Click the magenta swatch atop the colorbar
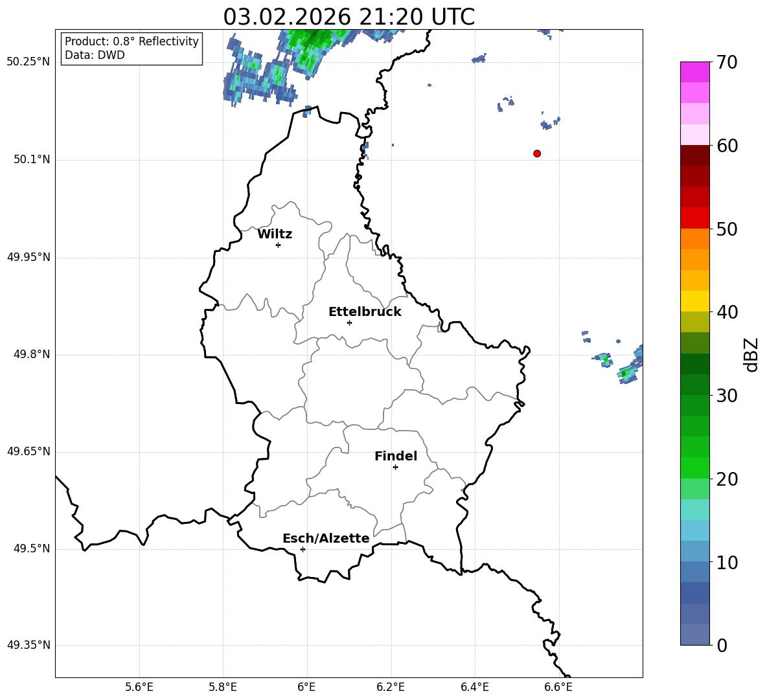 [694, 72]
